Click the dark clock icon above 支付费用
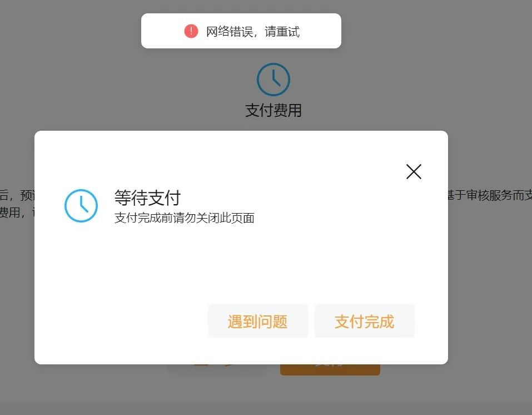Image resolution: width=532 pixels, height=415 pixels. 274,80
